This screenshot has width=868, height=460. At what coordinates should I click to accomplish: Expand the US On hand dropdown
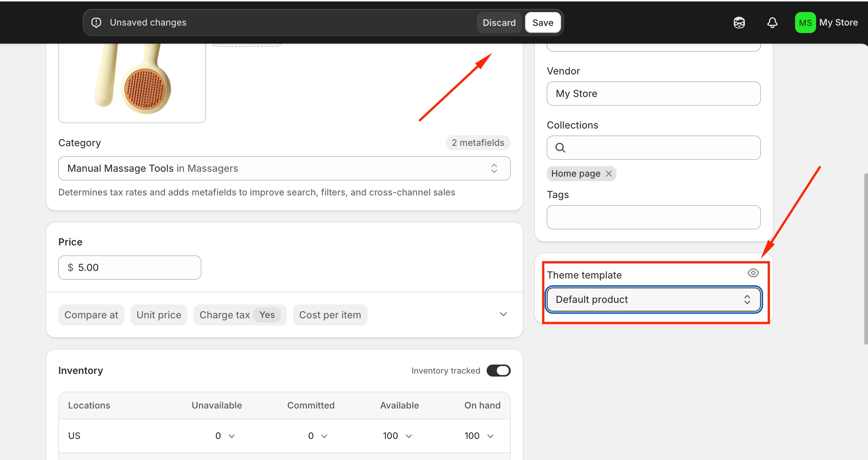point(490,436)
